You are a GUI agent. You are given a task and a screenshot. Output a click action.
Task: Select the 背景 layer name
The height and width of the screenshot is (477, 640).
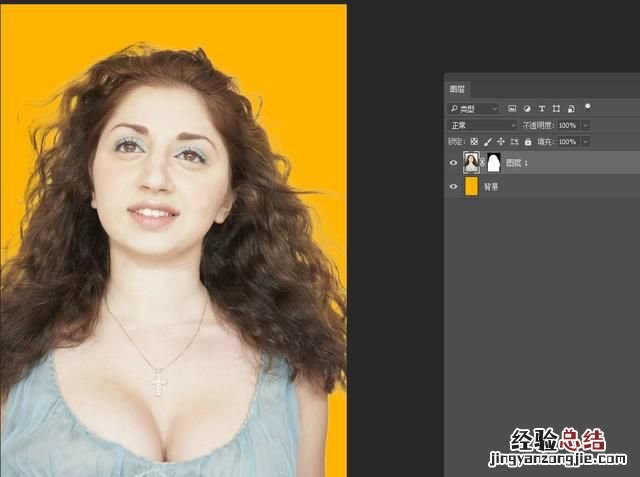(491, 187)
